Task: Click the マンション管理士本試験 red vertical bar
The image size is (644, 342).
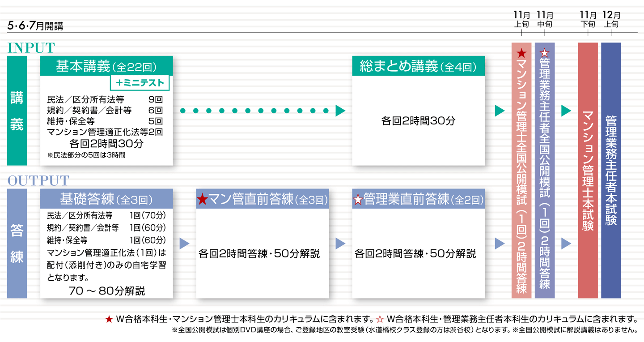Action: tap(588, 170)
